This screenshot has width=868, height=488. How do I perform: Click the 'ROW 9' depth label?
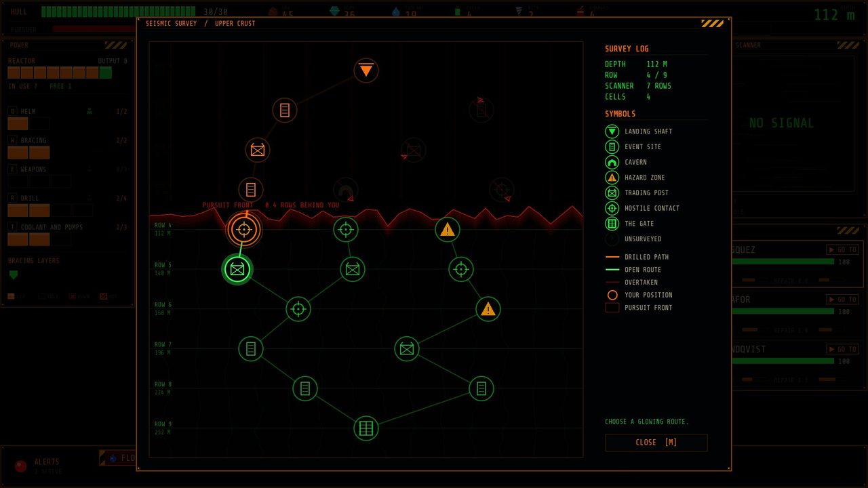(x=163, y=424)
